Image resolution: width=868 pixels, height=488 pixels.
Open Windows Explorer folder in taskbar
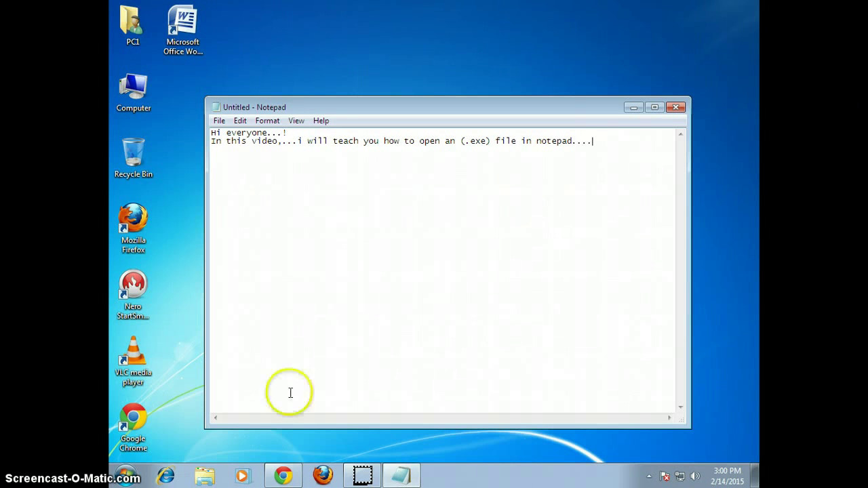(204, 476)
